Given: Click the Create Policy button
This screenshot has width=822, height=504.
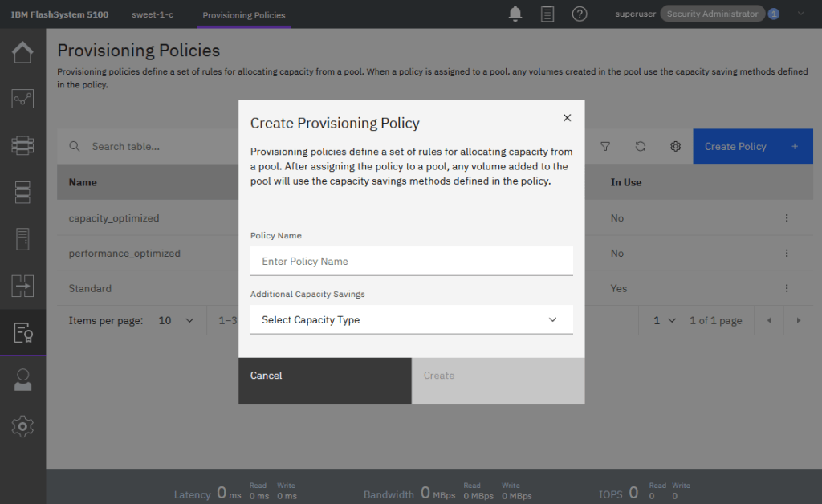Looking at the screenshot, I should click(x=751, y=146).
